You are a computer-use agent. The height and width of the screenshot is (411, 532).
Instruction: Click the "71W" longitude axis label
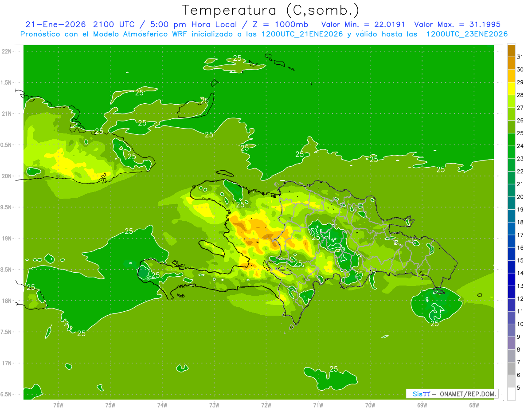318,405
